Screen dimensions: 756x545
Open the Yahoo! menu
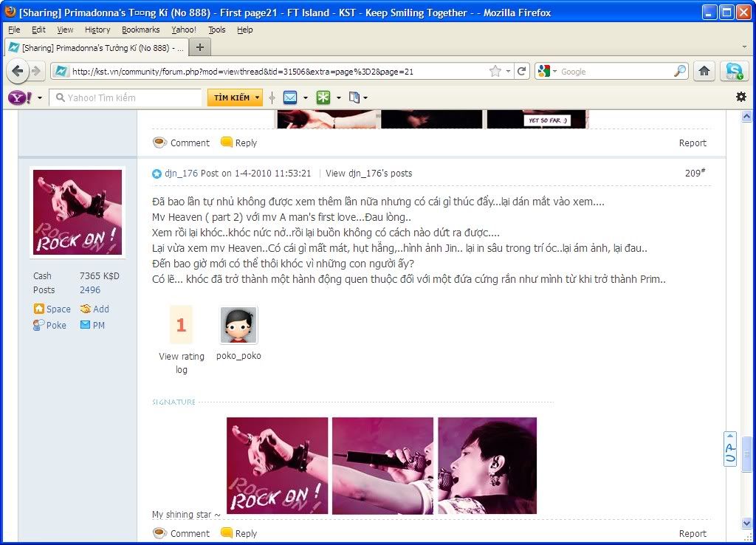click(x=184, y=30)
